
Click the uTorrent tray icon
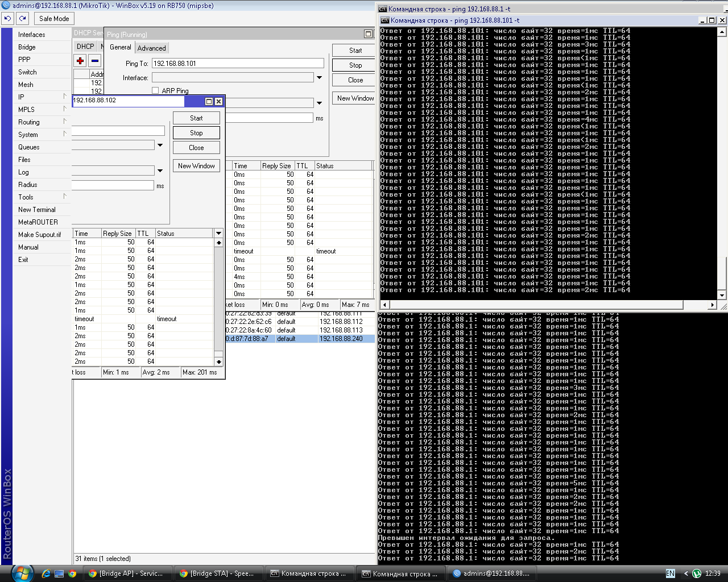click(696, 573)
